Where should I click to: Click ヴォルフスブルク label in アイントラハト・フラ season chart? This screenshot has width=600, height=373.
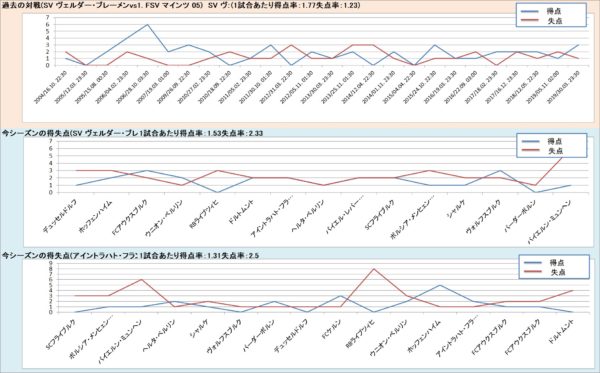(225, 336)
